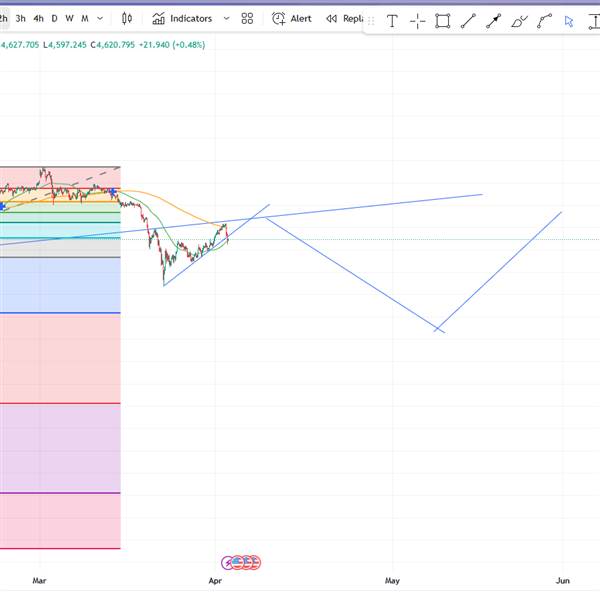Select the arrow pointer cursor tool
Screen dimensions: 600x600
pos(569,21)
